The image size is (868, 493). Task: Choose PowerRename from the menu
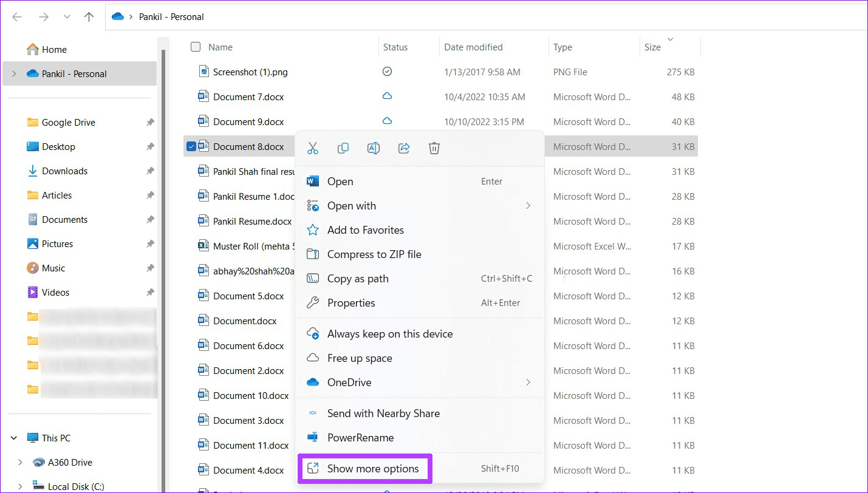pos(419,438)
